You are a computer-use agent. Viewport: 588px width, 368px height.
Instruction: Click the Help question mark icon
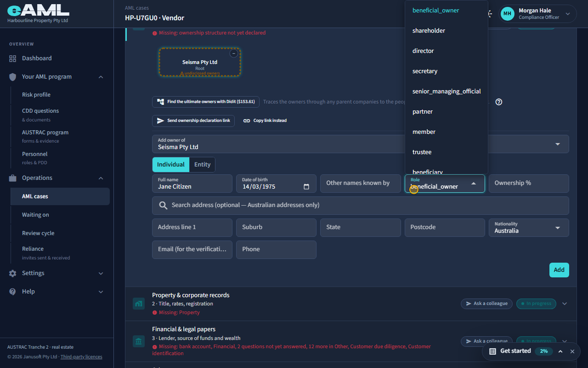tap(13, 292)
